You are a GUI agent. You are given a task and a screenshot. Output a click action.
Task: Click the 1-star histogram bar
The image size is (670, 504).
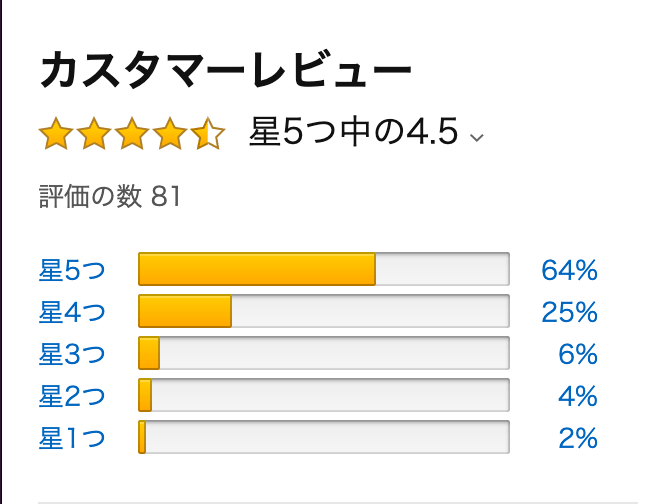tap(324, 437)
